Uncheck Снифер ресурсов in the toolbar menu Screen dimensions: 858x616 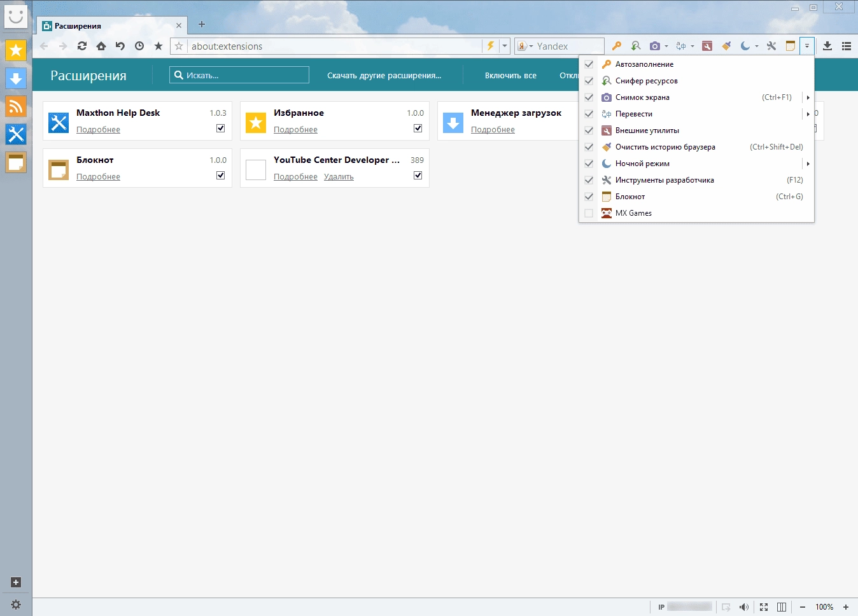pyautogui.click(x=589, y=81)
